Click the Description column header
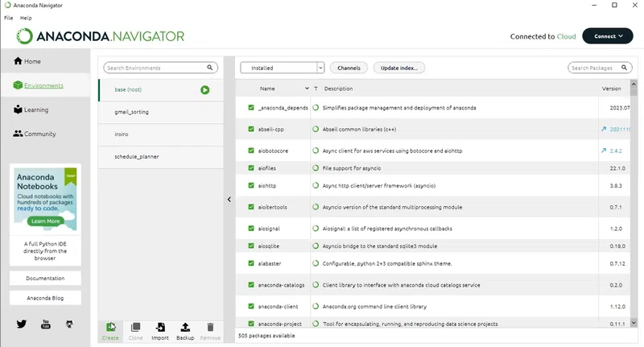Image resolution: width=644 pixels, height=347 pixels. pyautogui.click(x=338, y=89)
